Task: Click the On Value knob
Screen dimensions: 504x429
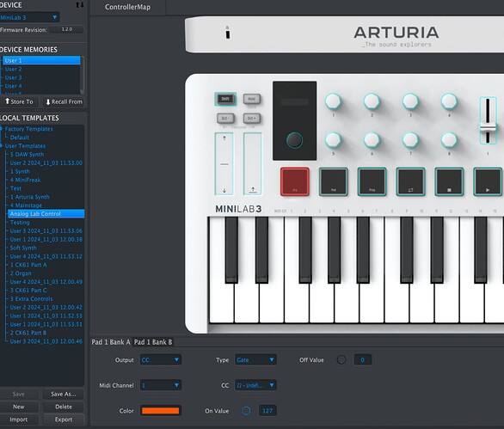Action: click(x=246, y=411)
